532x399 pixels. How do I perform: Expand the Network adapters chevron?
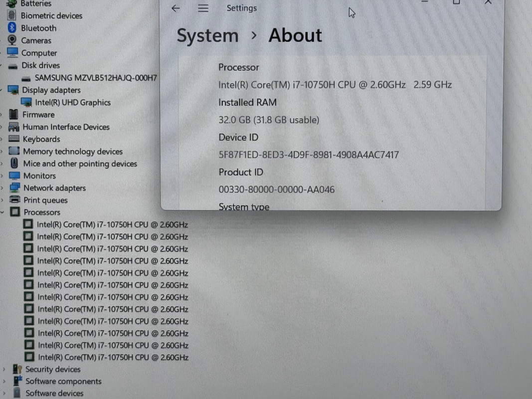coord(2,188)
